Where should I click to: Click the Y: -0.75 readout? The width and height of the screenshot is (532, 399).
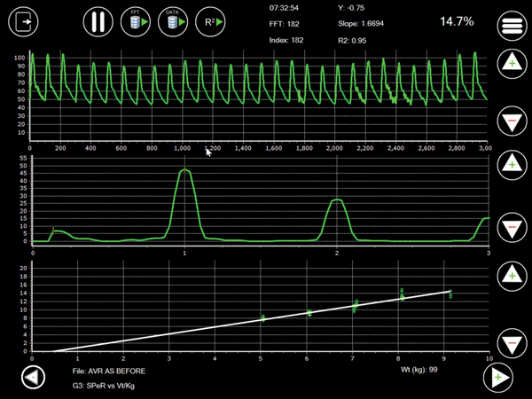tap(351, 8)
